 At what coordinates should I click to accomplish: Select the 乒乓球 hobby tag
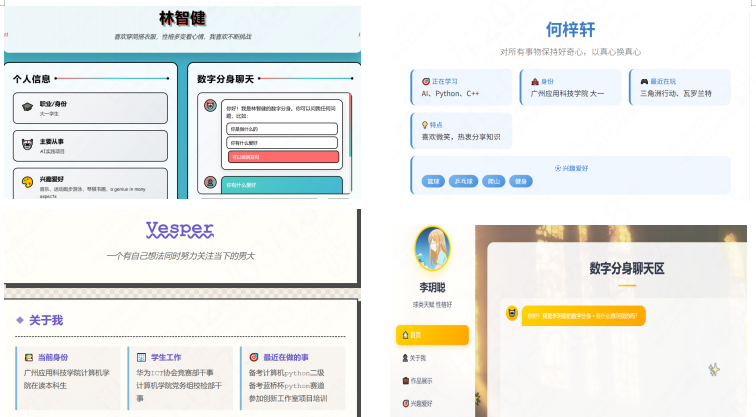pyautogui.click(x=463, y=181)
